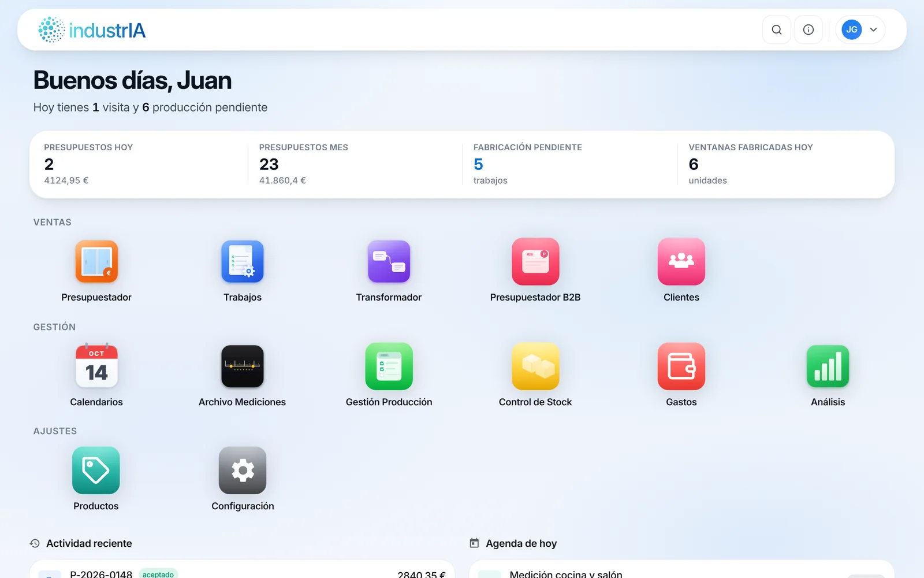Image resolution: width=924 pixels, height=578 pixels.
Task: Open activity entry P-2026-0148
Action: (x=242, y=570)
